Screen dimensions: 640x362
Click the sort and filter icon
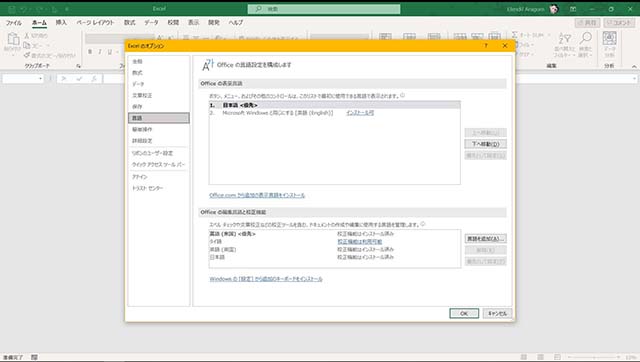pyautogui.click(x=564, y=38)
